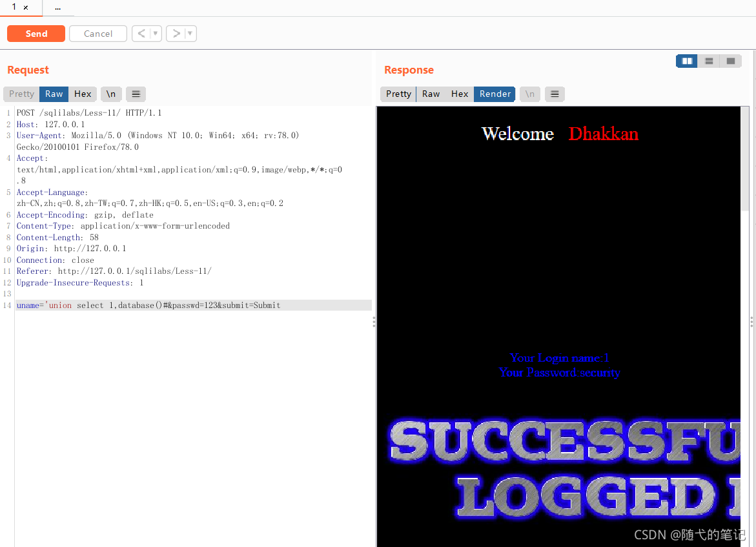
Task: Toggle non-printable characters in Request
Action: [111, 94]
